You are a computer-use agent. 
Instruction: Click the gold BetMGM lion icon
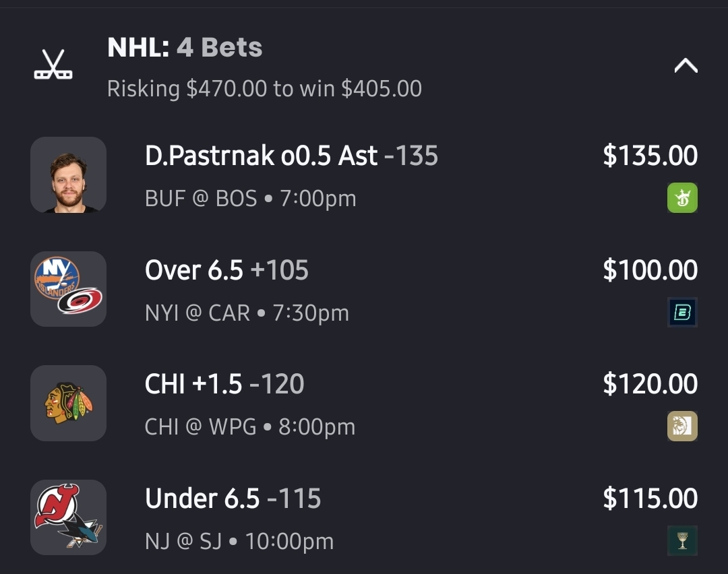682,426
